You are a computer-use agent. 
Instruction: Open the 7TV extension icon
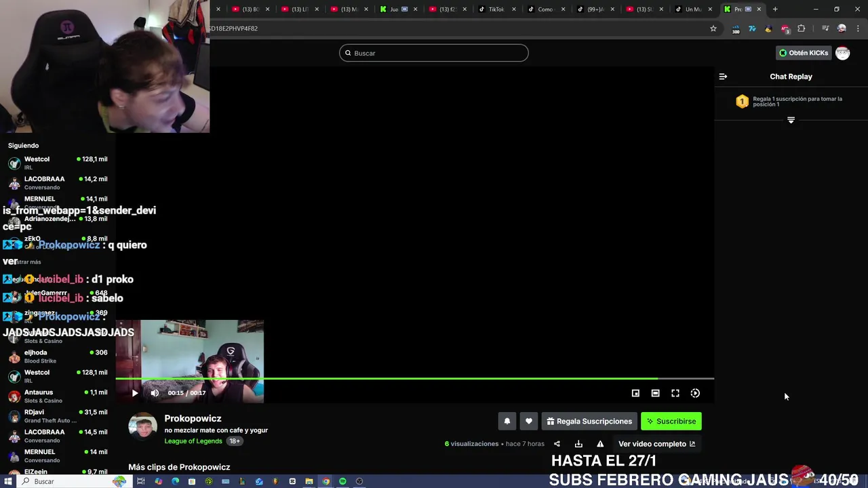(x=752, y=28)
